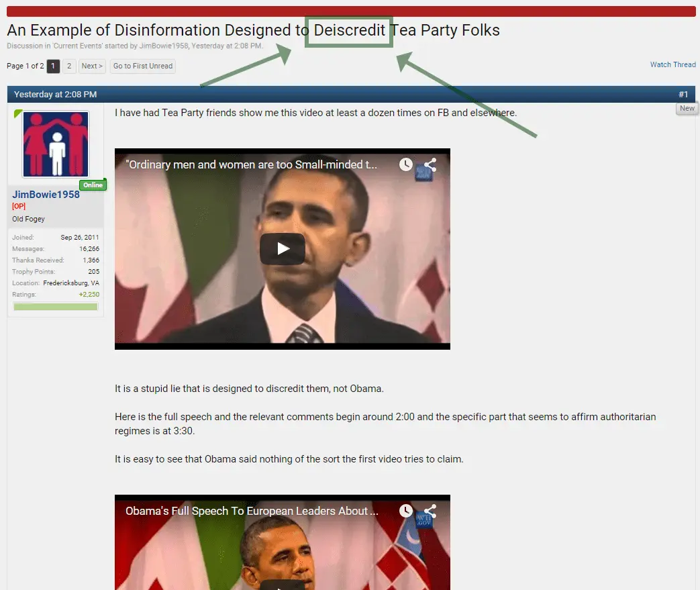Screen dimensions: 700x590
Task: Play the 'Ordinary men and women' video
Action: pos(282,249)
